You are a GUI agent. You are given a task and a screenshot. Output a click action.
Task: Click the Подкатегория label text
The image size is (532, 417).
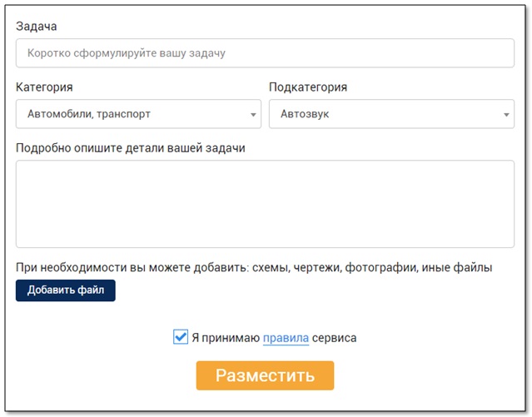pos(308,87)
